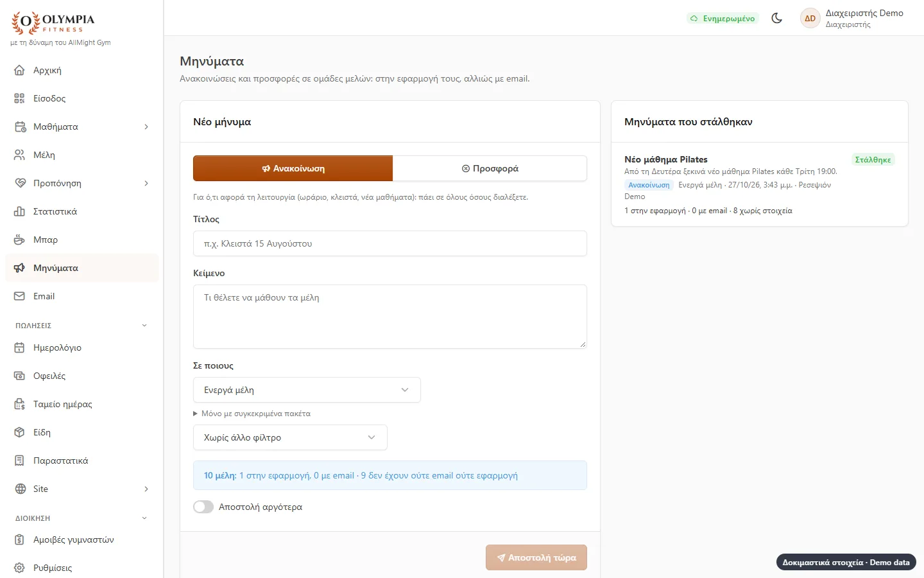
Task: Open the Ημερολόγιο calendar icon
Action: 19,347
